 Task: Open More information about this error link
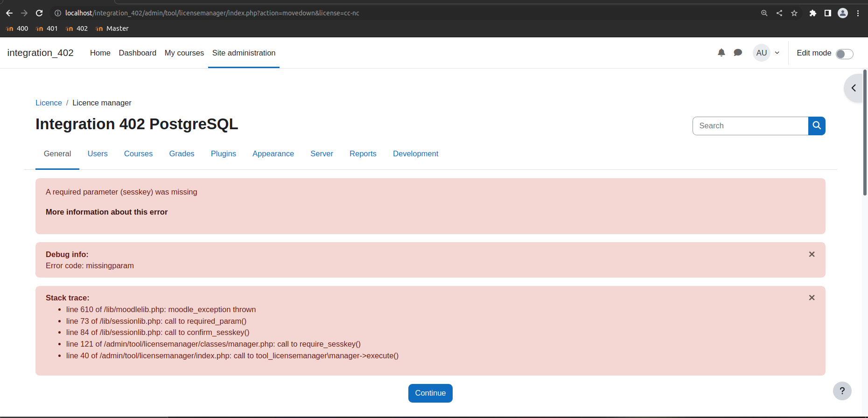106,212
